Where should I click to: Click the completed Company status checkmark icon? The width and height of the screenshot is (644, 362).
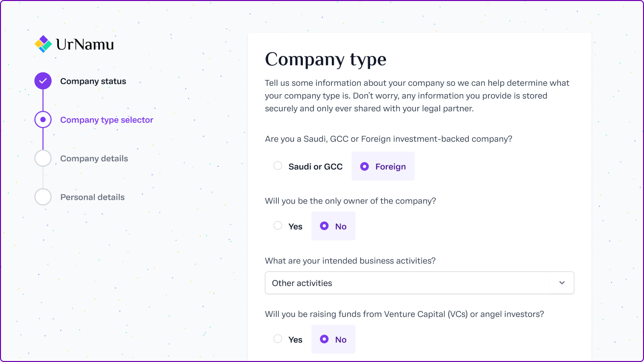(x=43, y=81)
